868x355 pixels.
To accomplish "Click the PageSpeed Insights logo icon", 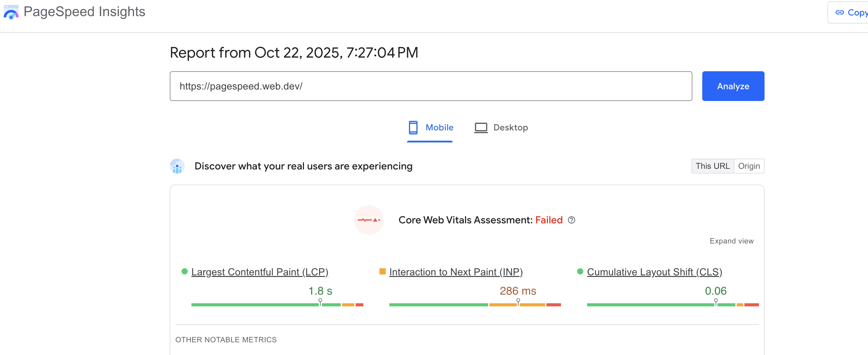I will [11, 12].
